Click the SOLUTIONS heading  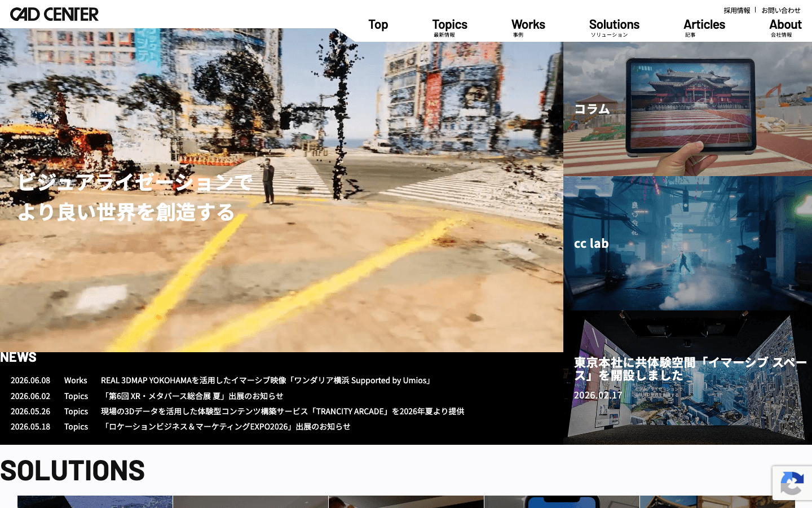(73, 470)
